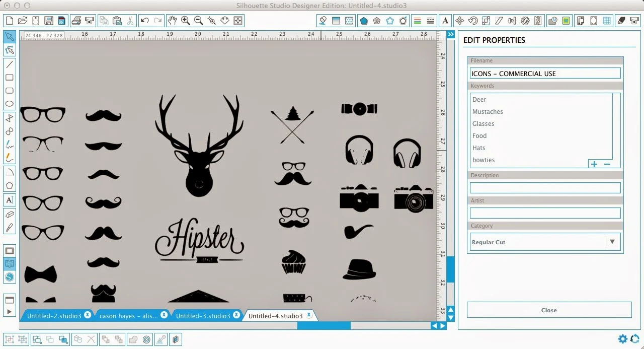Open the Text Style 'A' panel icon
The image size is (644, 349).
click(x=445, y=21)
